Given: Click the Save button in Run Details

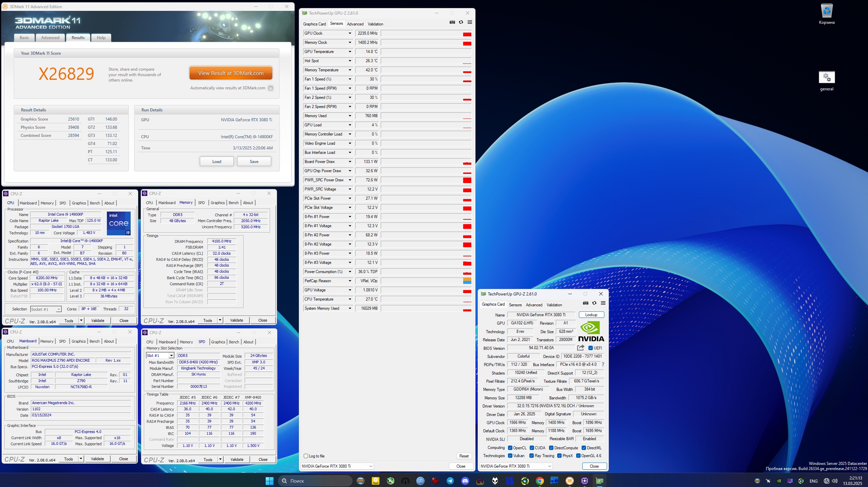Looking at the screenshot, I should tap(254, 161).
